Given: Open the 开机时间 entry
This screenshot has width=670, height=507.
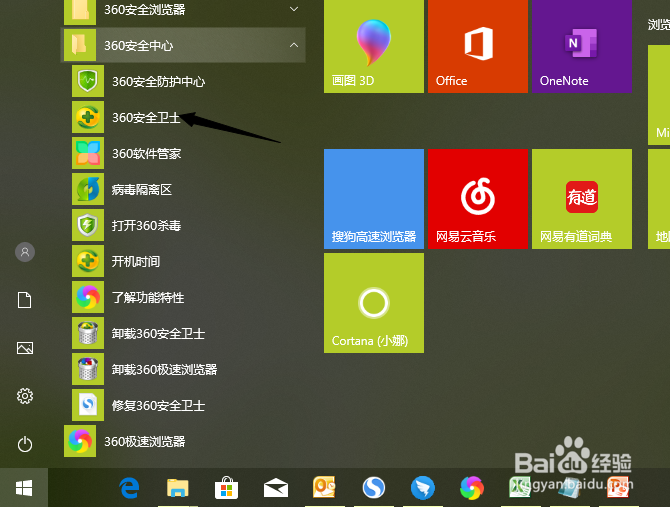Looking at the screenshot, I should [x=184, y=261].
